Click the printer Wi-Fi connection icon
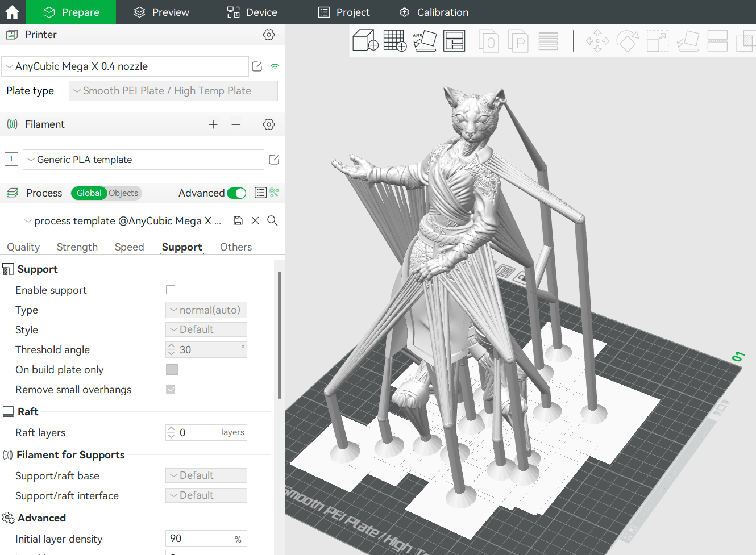 tap(275, 66)
